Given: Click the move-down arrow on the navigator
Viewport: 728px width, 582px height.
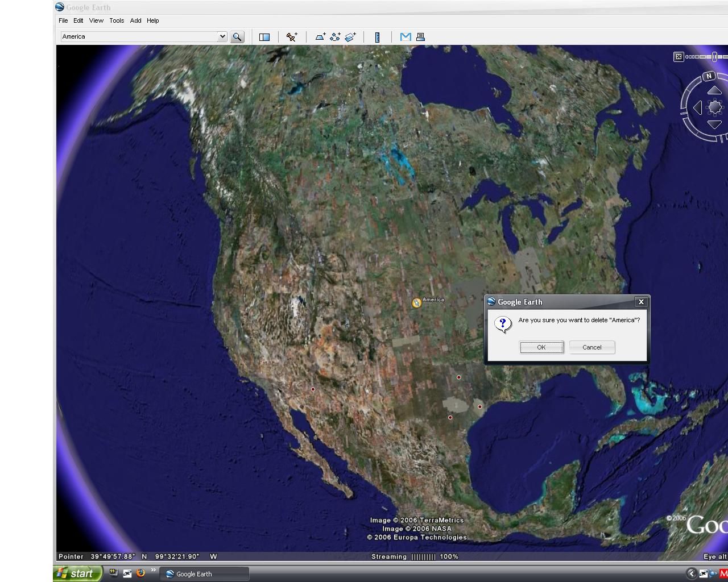Looking at the screenshot, I should 714,124.
